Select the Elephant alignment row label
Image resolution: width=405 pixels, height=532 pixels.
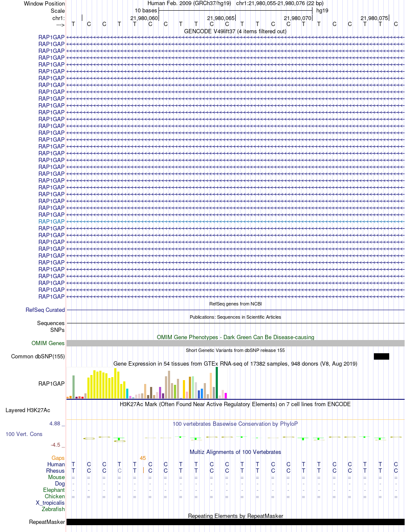(x=54, y=490)
